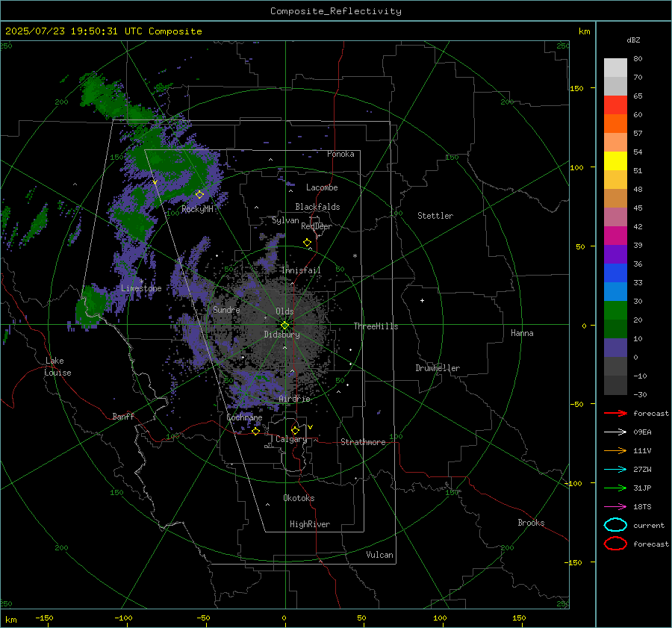This screenshot has width=672, height=628.
Task: Click the bright green swatch below 30 dBZ
Action: coord(615,311)
